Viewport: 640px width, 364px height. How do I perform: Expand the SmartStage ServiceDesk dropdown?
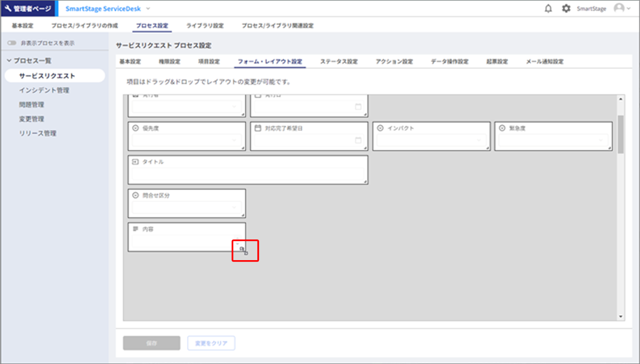148,9
